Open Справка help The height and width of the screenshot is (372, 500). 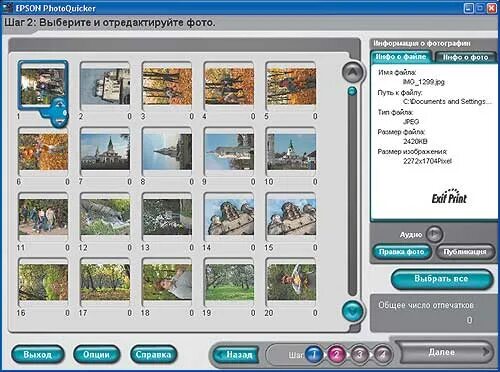tap(153, 355)
